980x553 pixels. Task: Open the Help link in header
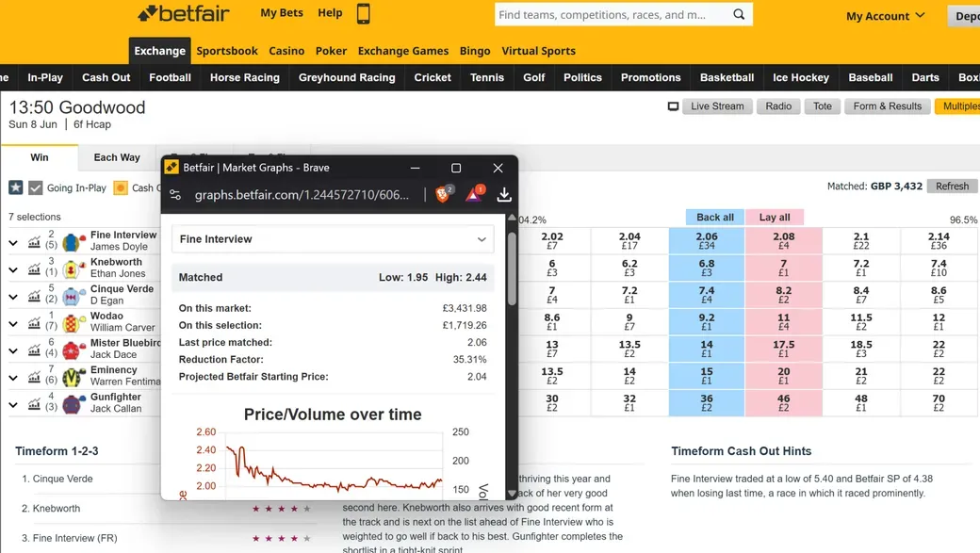coord(330,12)
